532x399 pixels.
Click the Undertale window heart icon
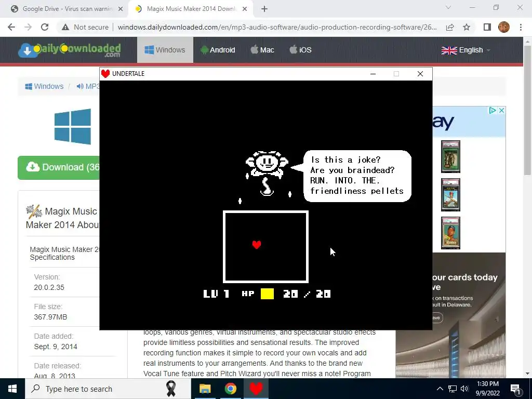pyautogui.click(x=105, y=74)
